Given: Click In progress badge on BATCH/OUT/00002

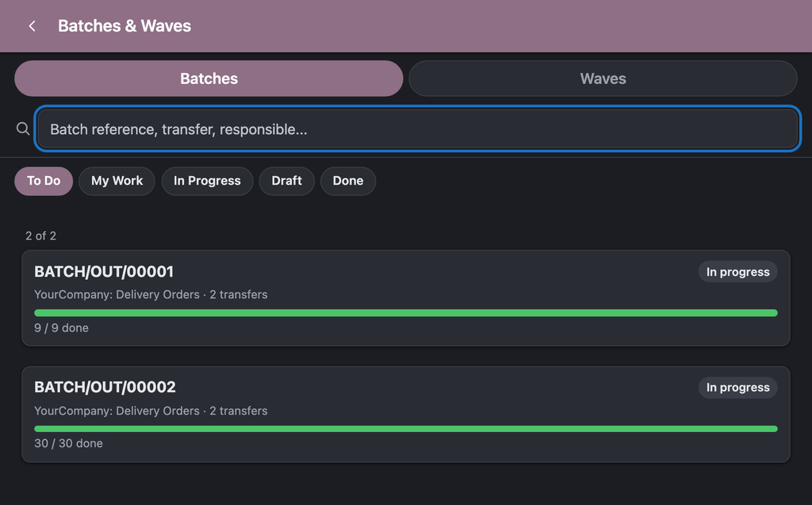Looking at the screenshot, I should [737, 388].
